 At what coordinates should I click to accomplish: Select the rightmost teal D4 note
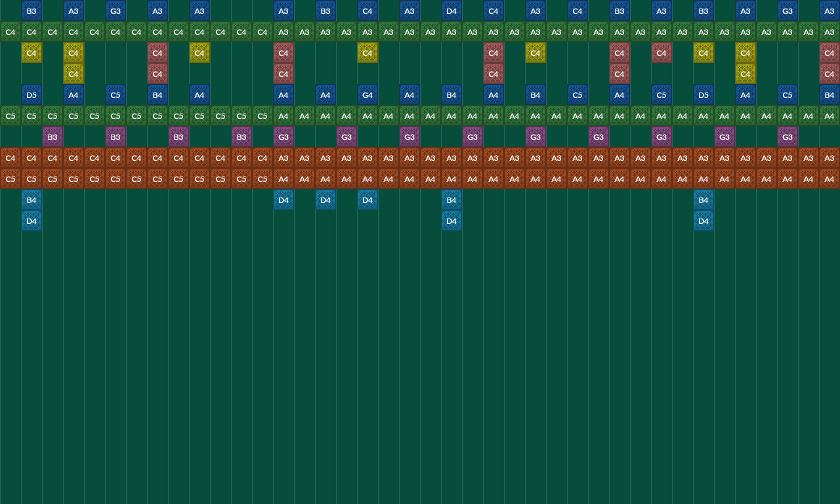click(703, 221)
